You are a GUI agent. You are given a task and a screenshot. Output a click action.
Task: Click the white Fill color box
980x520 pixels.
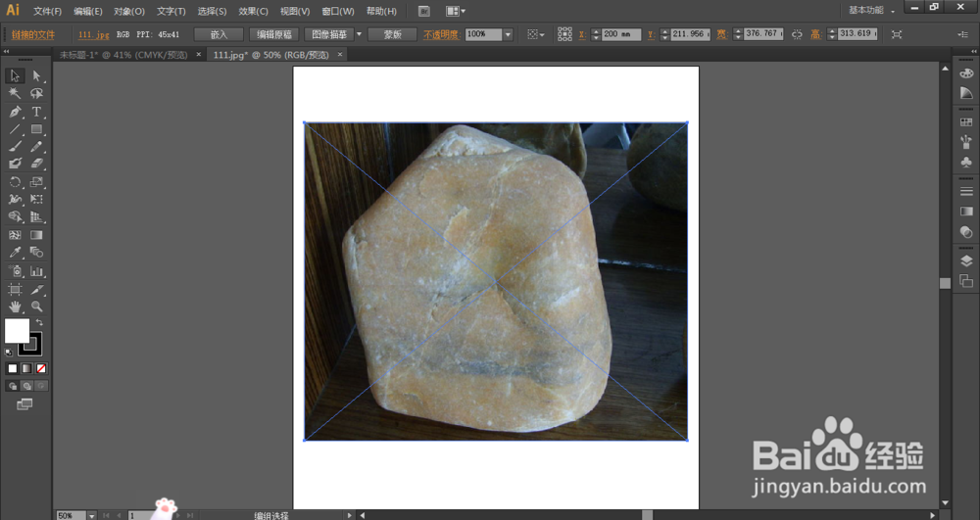17,331
